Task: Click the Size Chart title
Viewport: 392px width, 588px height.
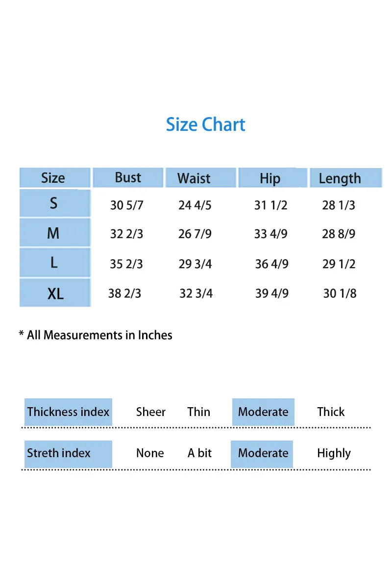Action: [x=205, y=125]
